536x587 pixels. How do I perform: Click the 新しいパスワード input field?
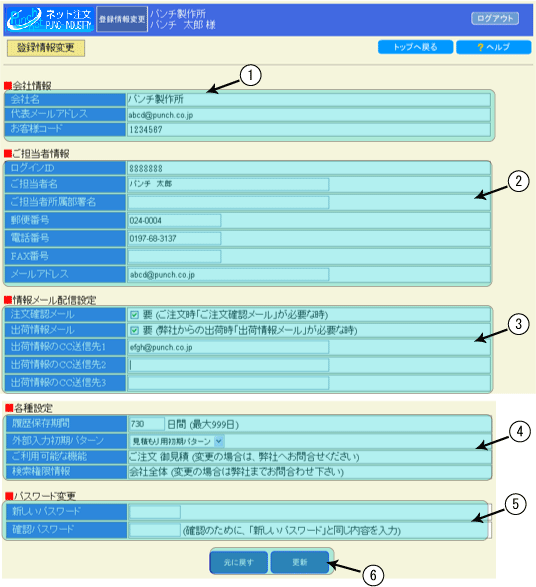[x=155, y=512]
